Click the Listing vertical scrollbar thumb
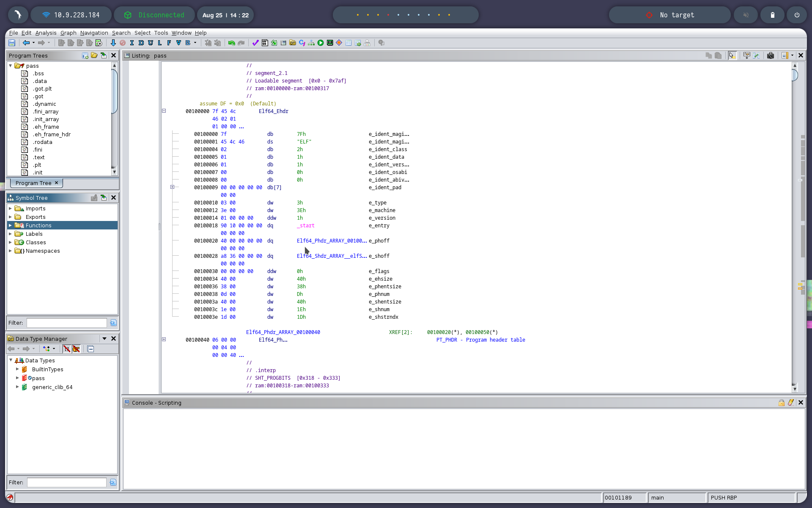This screenshot has width=812, height=508. click(795, 75)
